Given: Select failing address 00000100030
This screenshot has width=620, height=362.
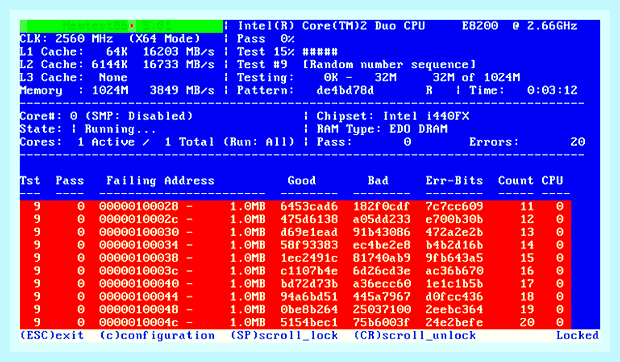Looking at the screenshot, I should coord(139,232).
